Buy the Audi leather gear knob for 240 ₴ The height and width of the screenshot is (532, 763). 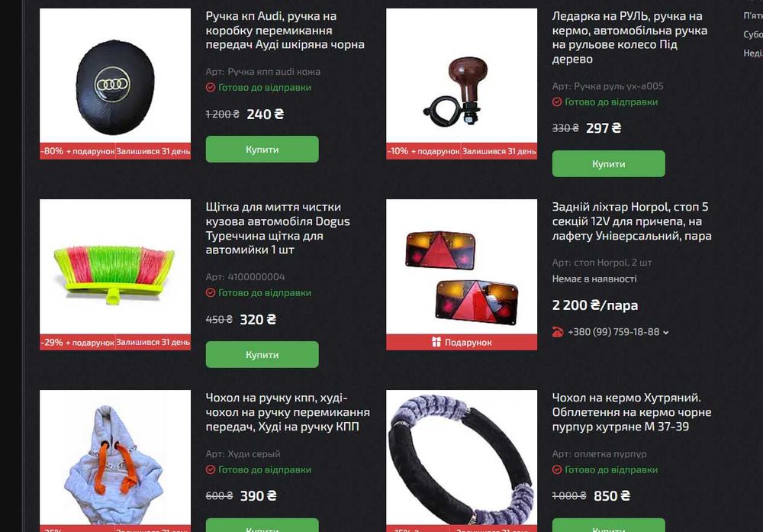(262, 149)
